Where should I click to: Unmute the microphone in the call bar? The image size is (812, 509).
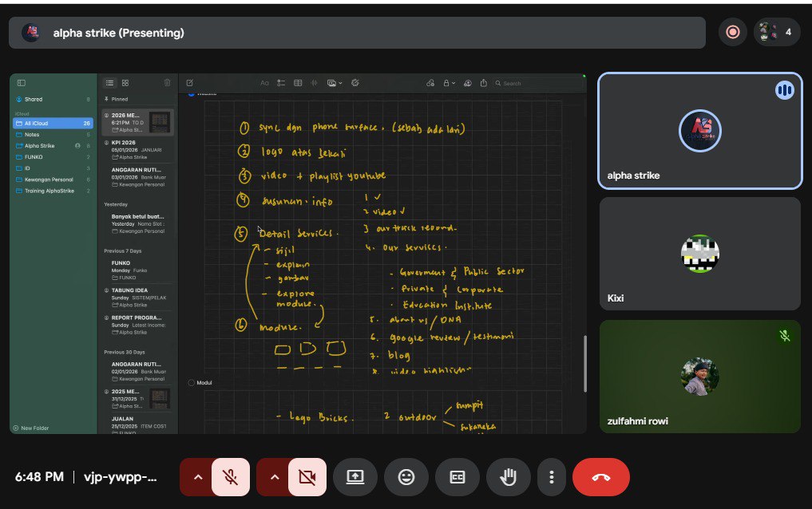coord(230,477)
